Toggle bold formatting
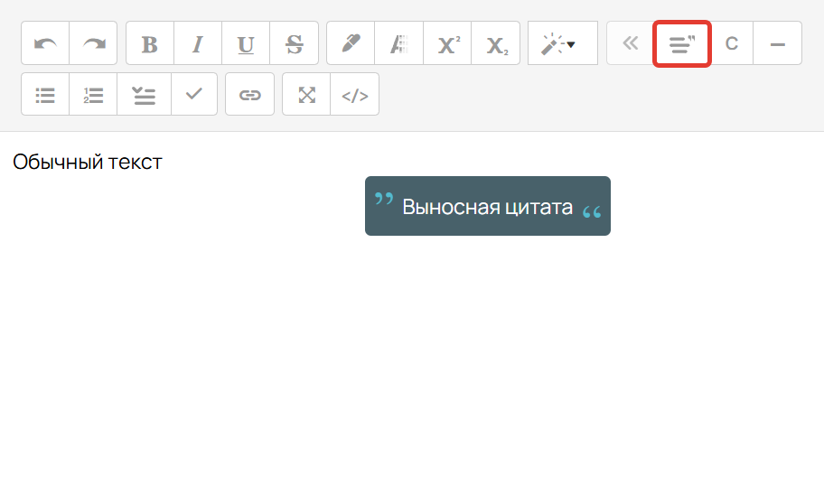The height and width of the screenshot is (504, 824). tap(150, 43)
